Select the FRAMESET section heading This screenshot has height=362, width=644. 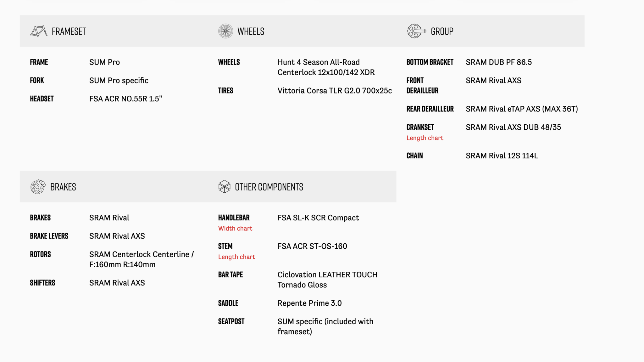coord(69,31)
